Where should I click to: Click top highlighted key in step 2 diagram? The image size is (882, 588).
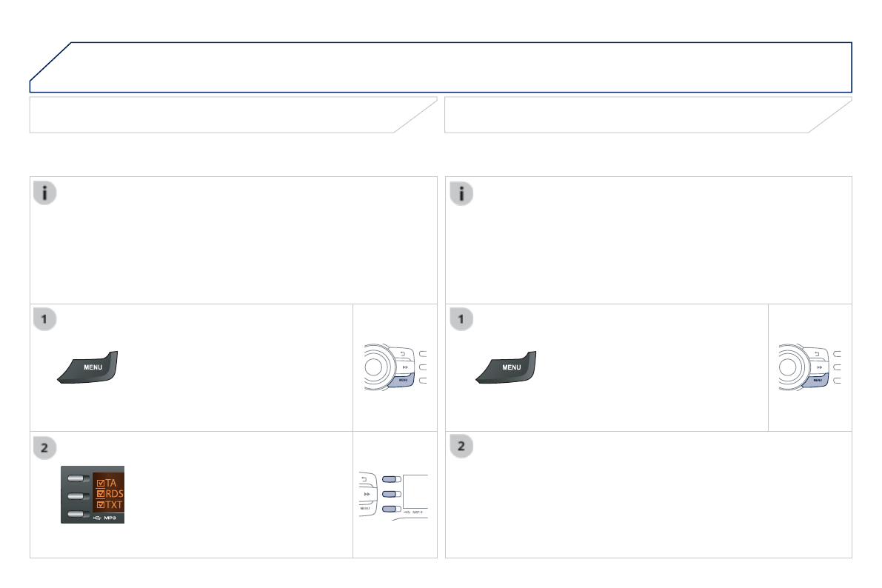tap(391, 479)
